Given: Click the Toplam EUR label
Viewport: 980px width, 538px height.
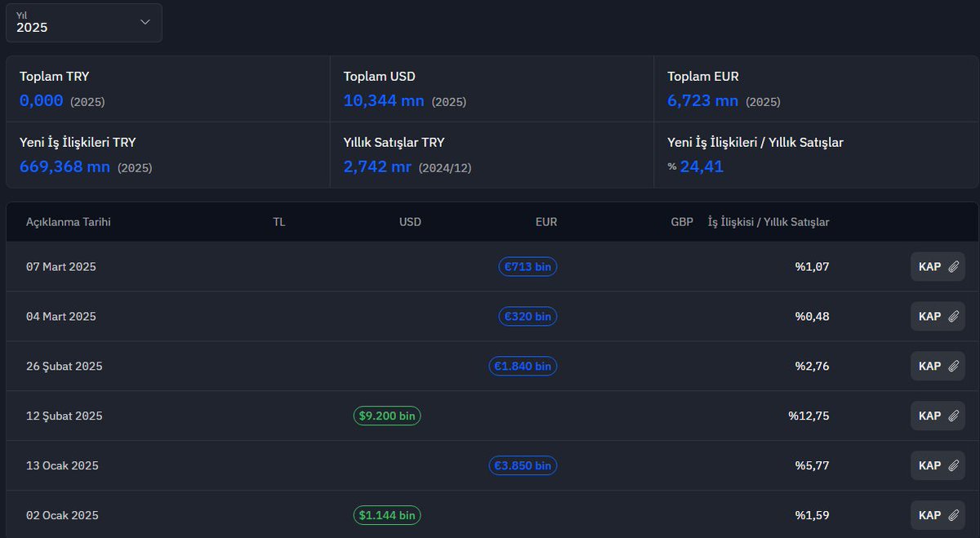Looking at the screenshot, I should [x=703, y=76].
